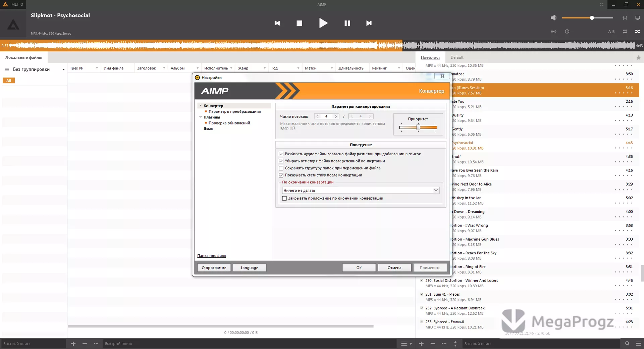Open filter for Исполнитель column
This screenshot has width=644, height=349.
[231, 68]
